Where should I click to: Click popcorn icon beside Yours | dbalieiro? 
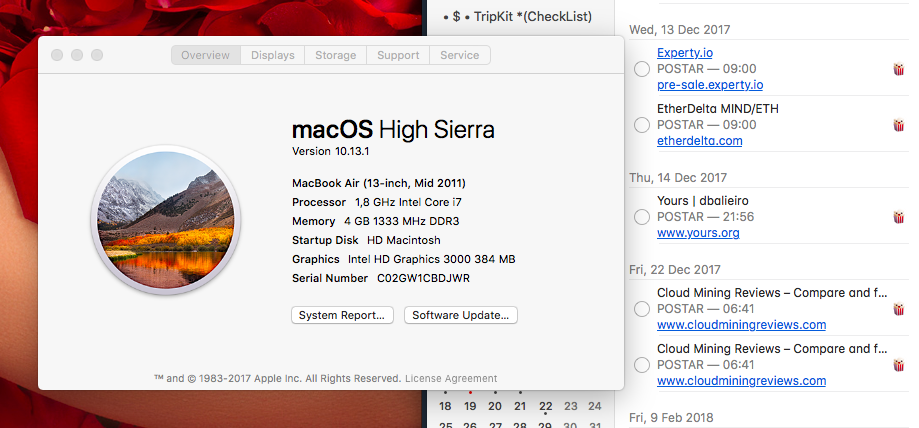click(898, 217)
